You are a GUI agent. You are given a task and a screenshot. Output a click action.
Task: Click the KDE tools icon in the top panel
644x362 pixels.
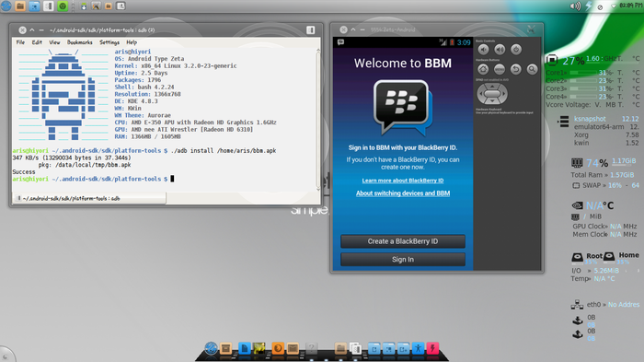96,6
